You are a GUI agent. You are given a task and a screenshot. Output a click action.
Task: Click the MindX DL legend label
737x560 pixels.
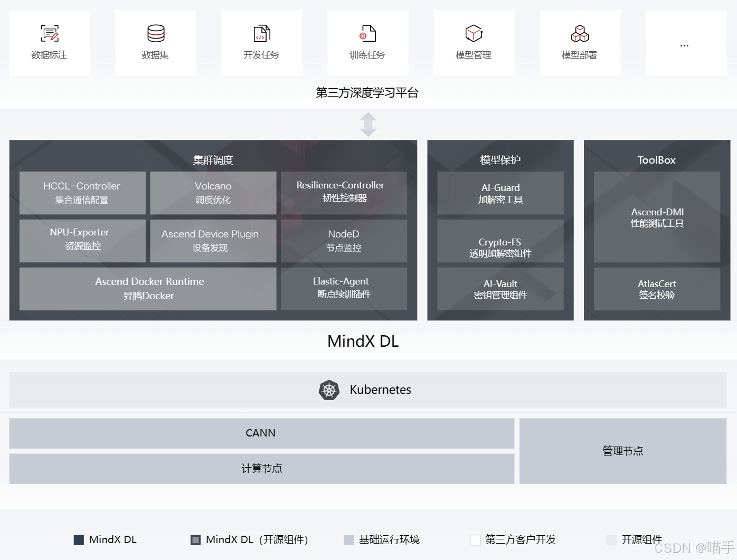click(113, 540)
